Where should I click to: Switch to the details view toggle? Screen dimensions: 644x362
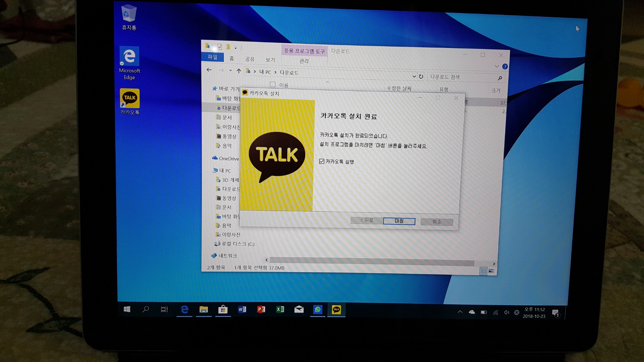coord(483,271)
